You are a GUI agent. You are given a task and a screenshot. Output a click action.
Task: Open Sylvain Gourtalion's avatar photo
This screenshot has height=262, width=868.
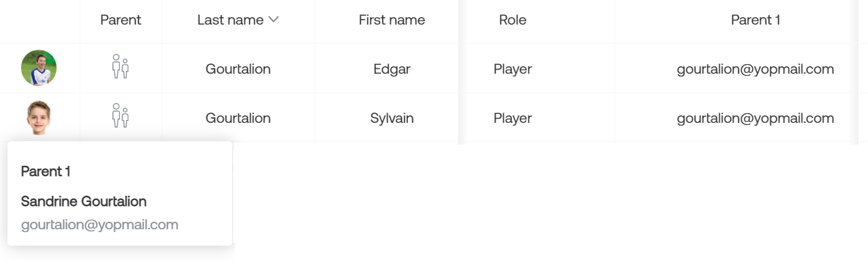coord(39,117)
